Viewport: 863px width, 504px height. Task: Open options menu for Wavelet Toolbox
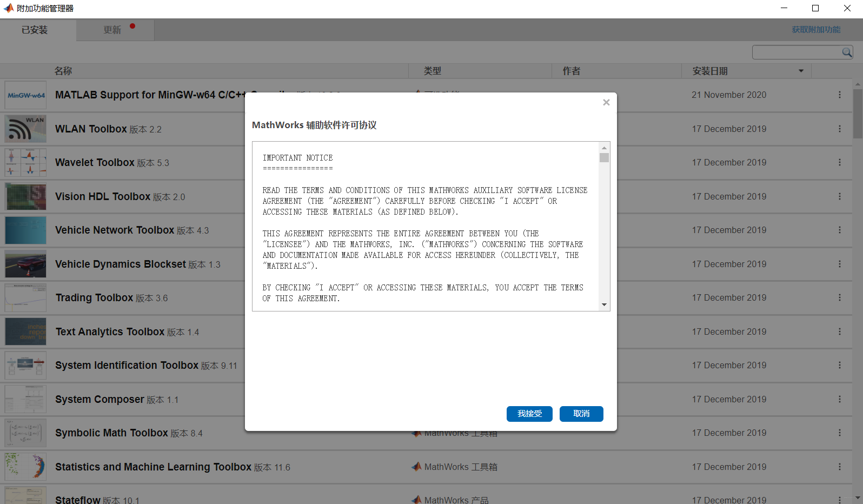tap(840, 162)
